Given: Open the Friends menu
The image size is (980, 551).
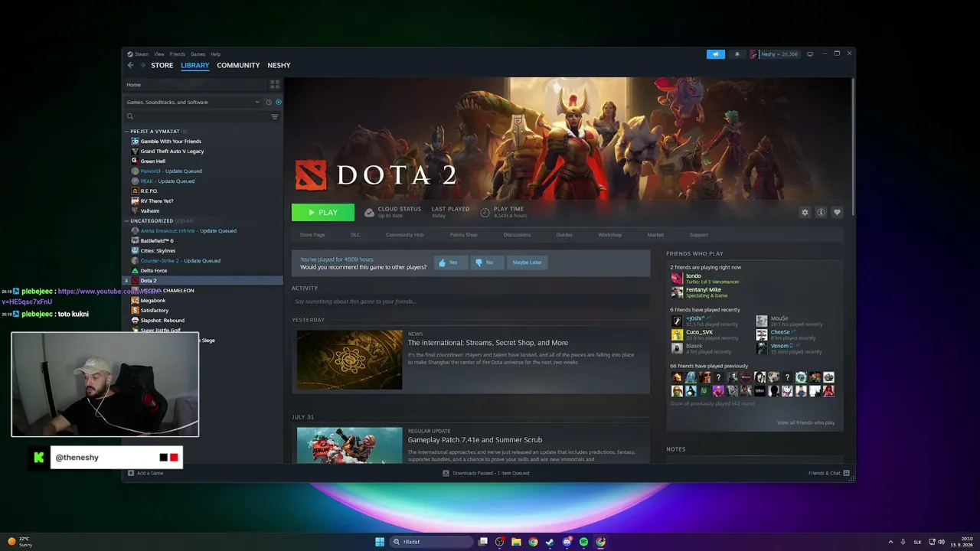Looking at the screenshot, I should tap(178, 54).
